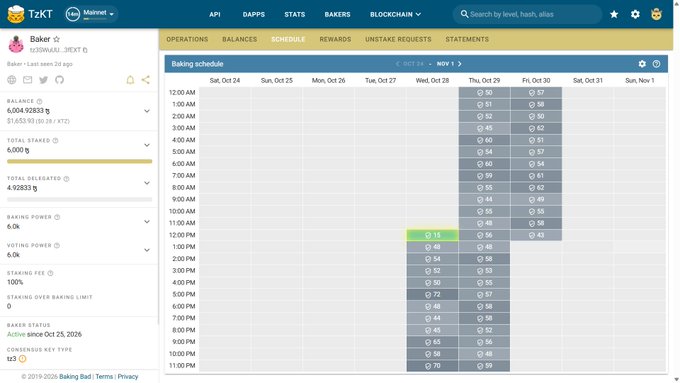Expand the Total Delegated section
This screenshot has height=383, width=680.
click(x=147, y=183)
